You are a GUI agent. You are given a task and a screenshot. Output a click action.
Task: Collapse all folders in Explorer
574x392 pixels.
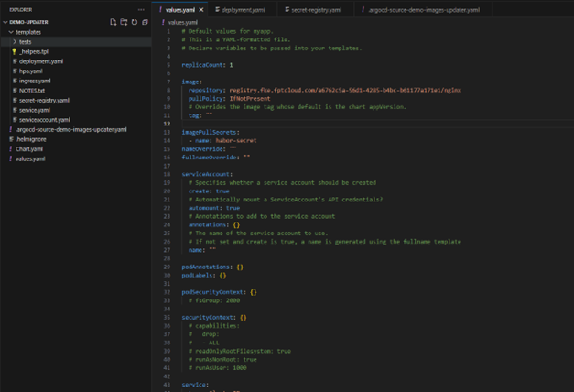[x=145, y=22]
